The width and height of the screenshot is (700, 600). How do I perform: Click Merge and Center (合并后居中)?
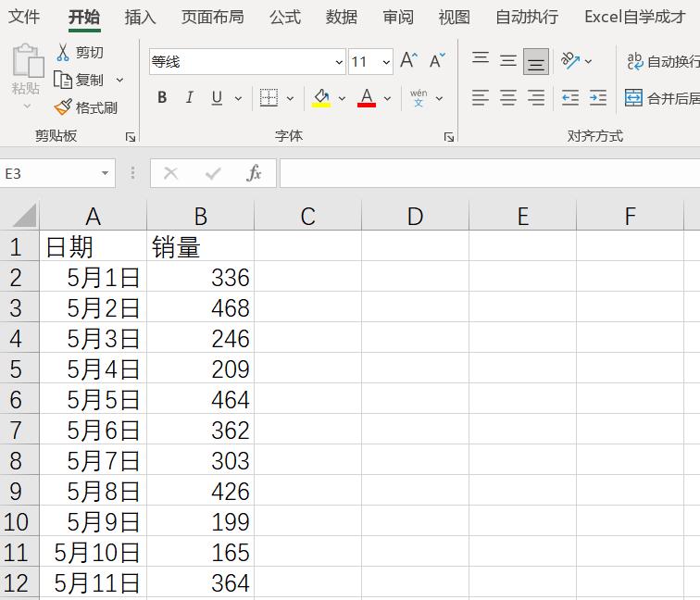(x=662, y=98)
